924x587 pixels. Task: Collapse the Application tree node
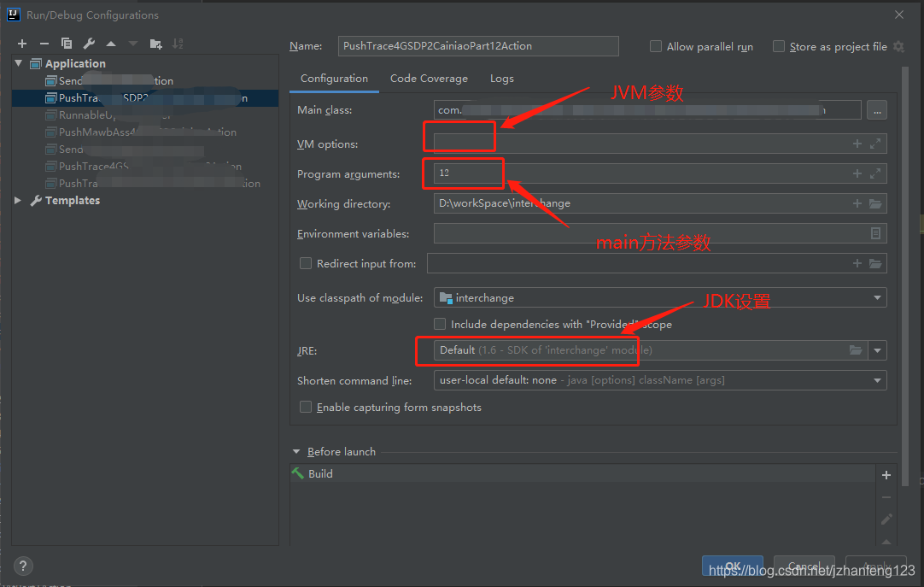pyautogui.click(x=18, y=63)
